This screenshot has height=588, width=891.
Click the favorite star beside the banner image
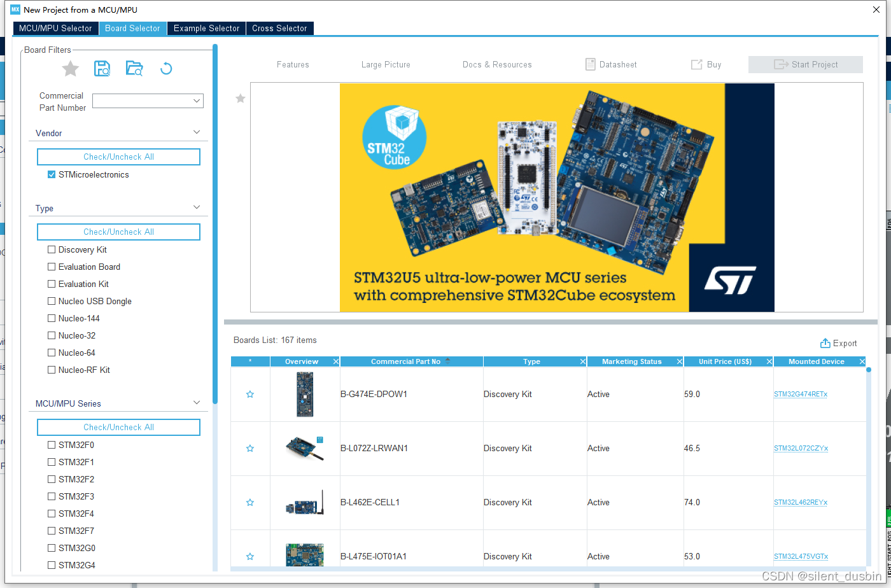click(241, 99)
